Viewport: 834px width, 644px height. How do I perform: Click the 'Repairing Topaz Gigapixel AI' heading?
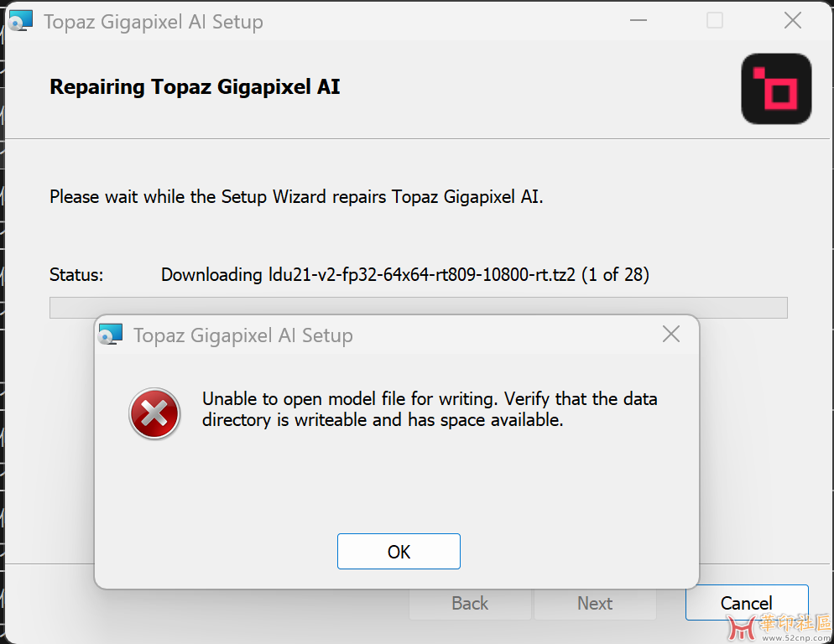click(x=195, y=87)
